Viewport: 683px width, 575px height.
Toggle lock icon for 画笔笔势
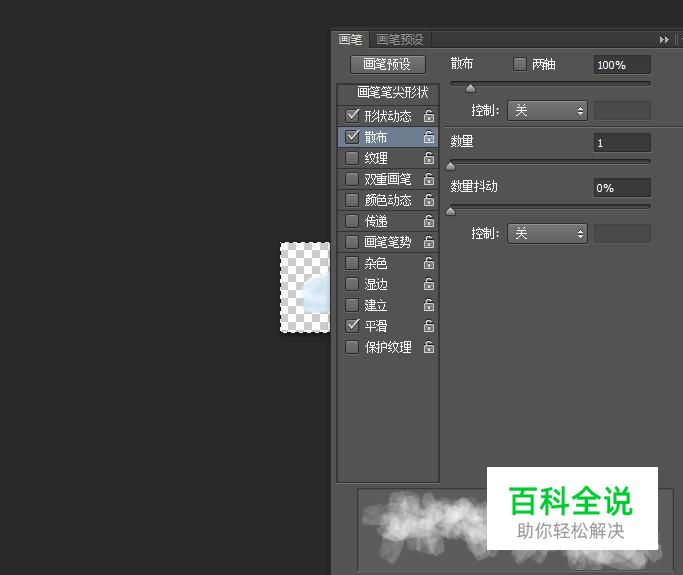(x=429, y=242)
